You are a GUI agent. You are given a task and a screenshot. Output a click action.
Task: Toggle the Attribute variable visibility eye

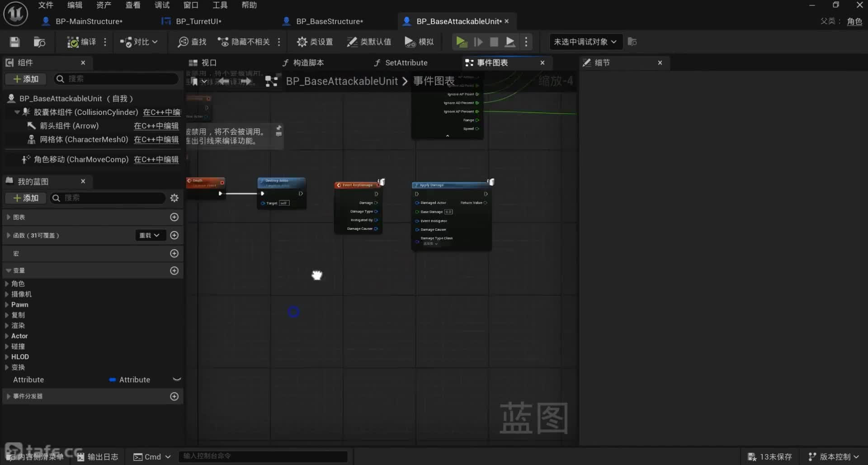coord(177,380)
